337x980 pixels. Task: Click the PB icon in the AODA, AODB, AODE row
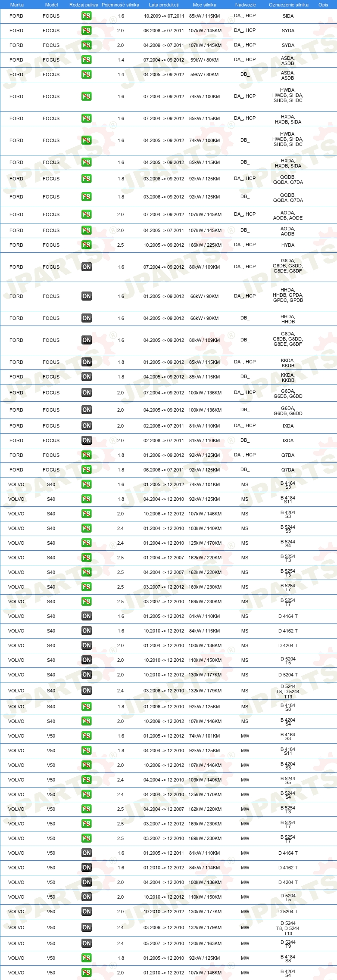click(x=87, y=214)
